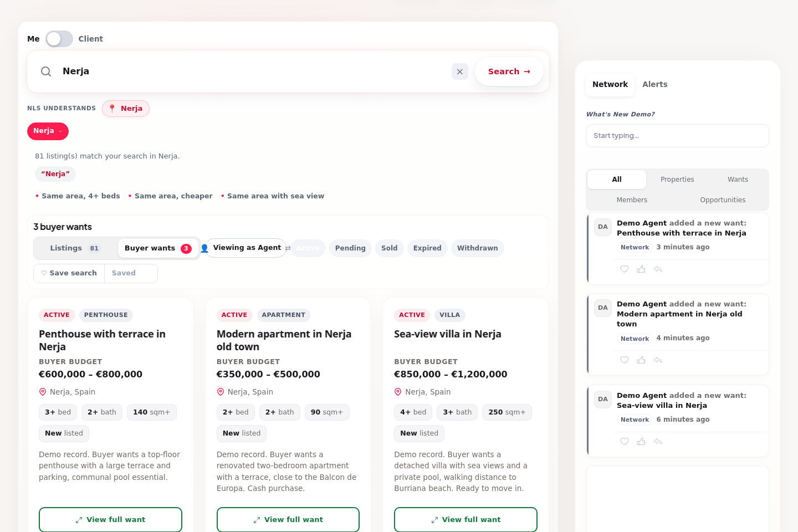
Task: Like the Sea-view villa feed post
Action: coord(625,442)
